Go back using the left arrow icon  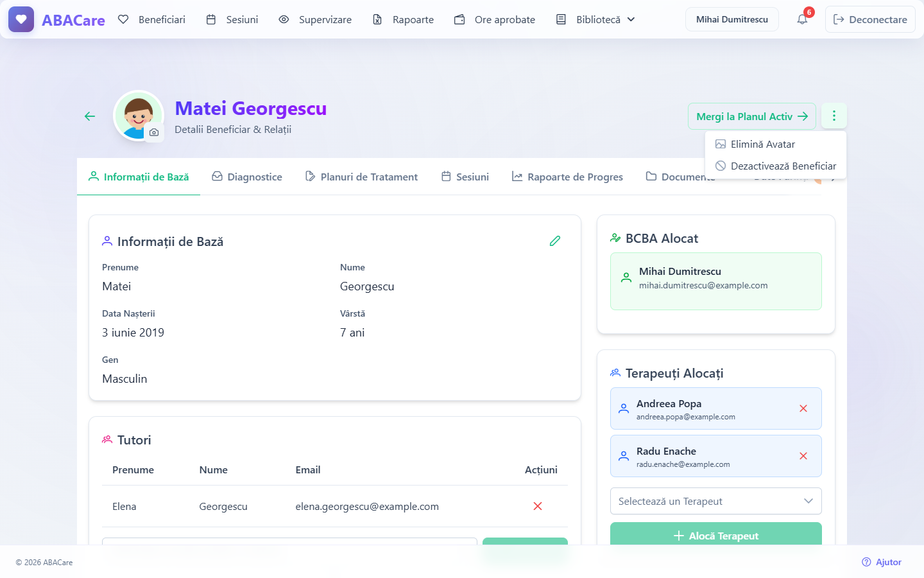click(90, 116)
